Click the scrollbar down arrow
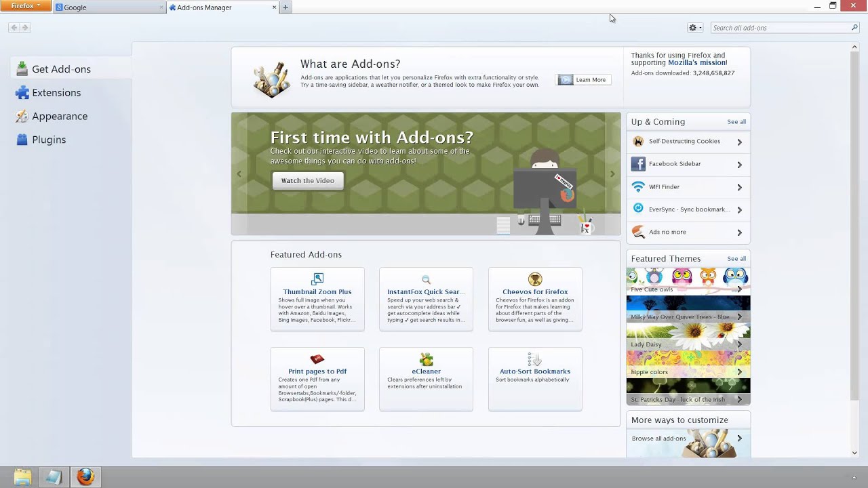The height and width of the screenshot is (488, 868). click(855, 453)
